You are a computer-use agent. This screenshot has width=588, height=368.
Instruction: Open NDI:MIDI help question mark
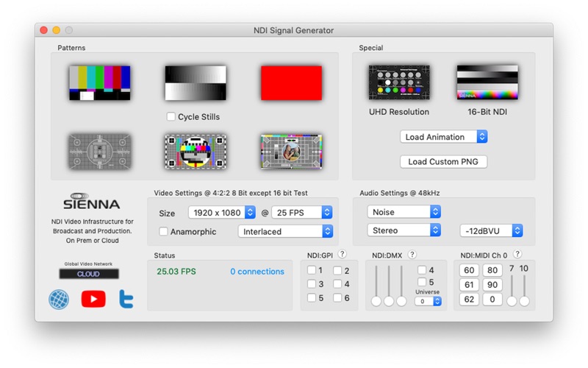coord(517,254)
